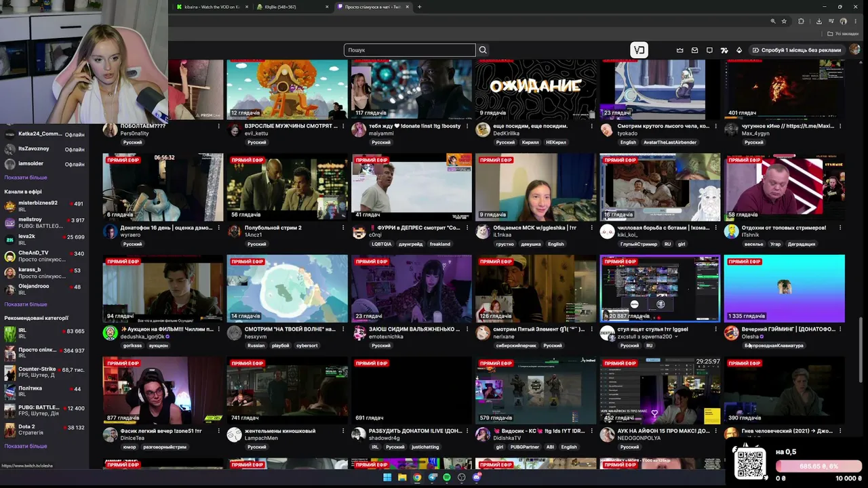The width and height of the screenshot is (868, 488).
Task: Open options for 'СМОТРИМ НА ТВОЕЙ ВОЛНЕ' stream
Action: coord(343,329)
